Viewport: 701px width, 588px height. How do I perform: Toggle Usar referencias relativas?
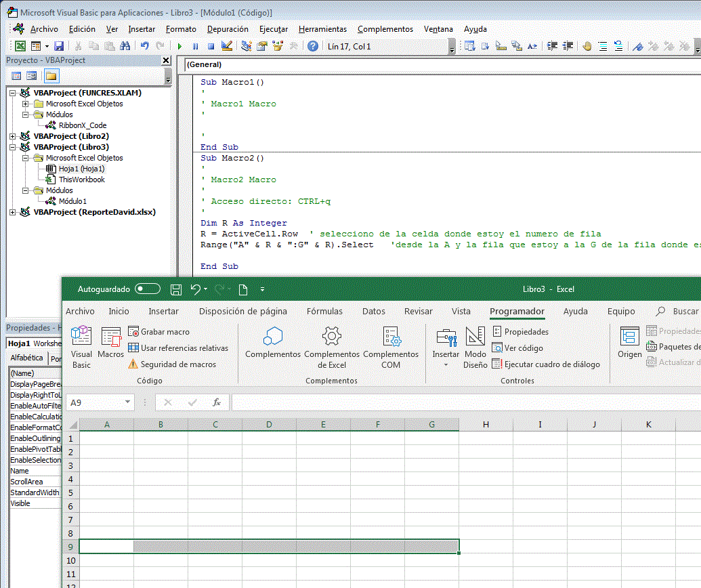click(178, 348)
